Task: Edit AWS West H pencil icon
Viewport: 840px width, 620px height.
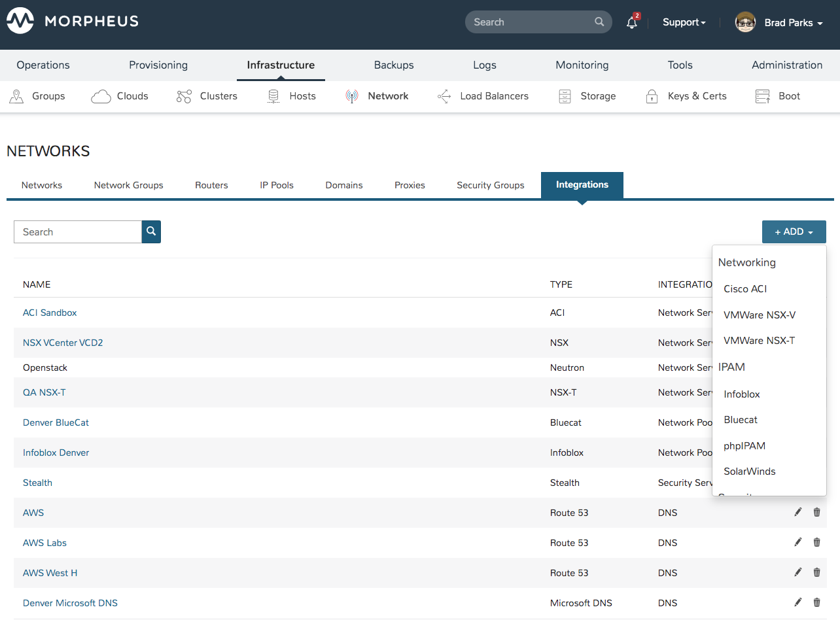Action: point(797,572)
